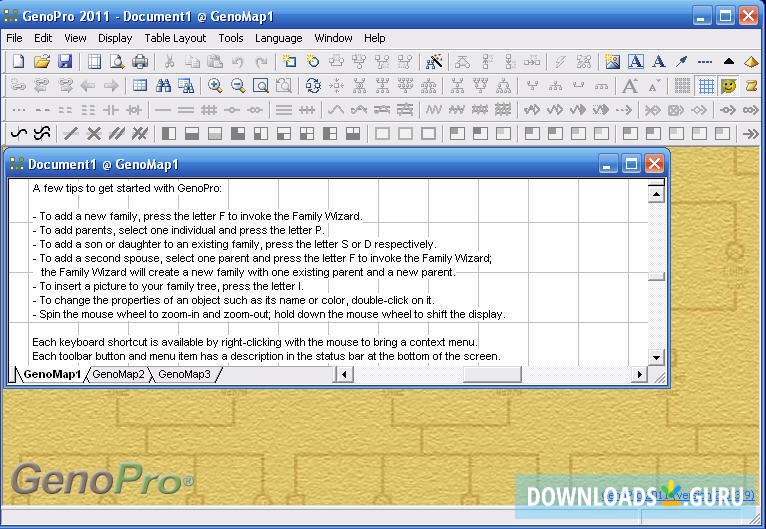Click the table search icon next to binoculars

pyautogui.click(x=186, y=86)
